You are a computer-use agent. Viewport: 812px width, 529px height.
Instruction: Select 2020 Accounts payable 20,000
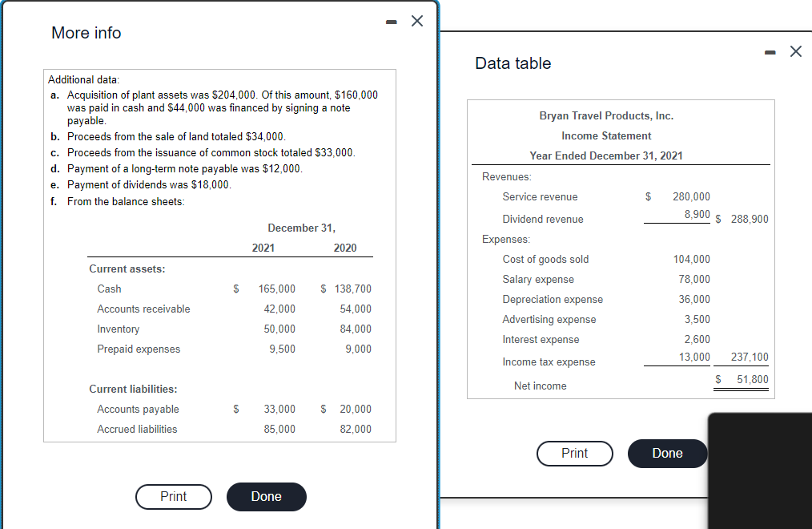356,410
